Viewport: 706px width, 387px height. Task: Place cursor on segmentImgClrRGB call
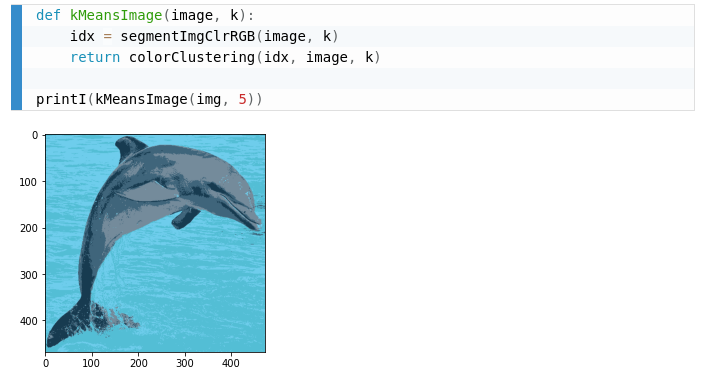coord(188,36)
